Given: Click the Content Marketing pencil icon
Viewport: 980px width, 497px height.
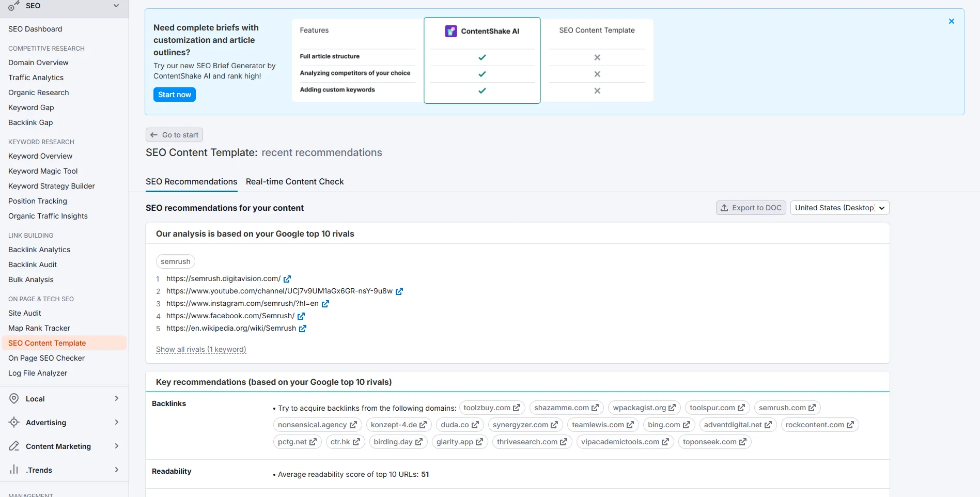Looking at the screenshot, I should pos(14,446).
